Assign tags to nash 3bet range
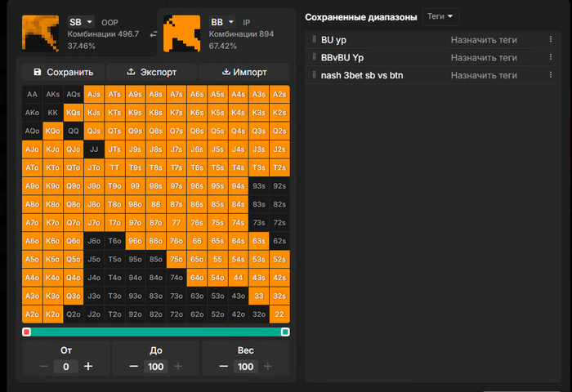572x392 pixels. (484, 75)
